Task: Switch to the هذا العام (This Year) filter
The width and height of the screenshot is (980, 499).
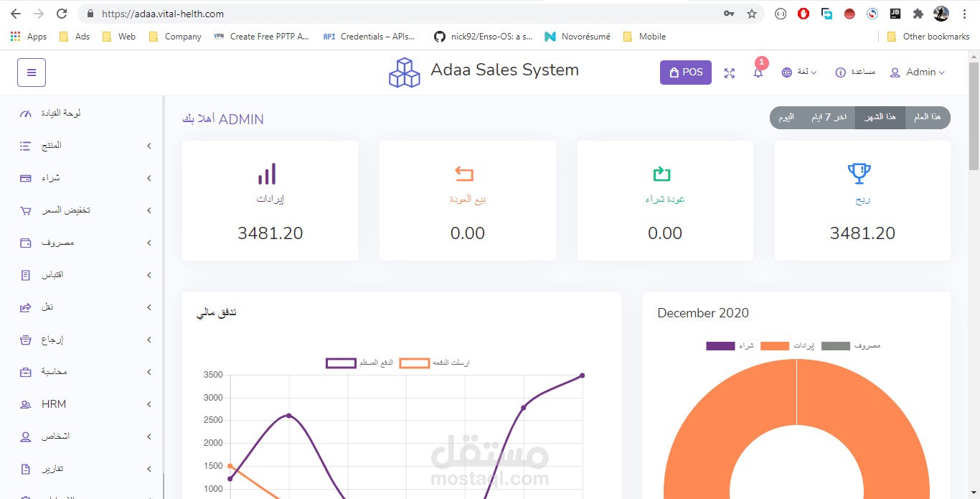Action: coord(927,117)
